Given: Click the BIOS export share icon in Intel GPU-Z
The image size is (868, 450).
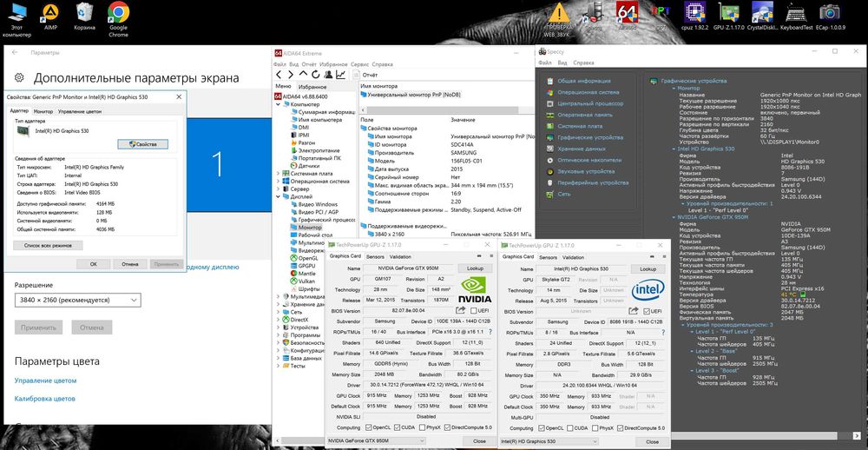Looking at the screenshot, I should click(635, 310).
